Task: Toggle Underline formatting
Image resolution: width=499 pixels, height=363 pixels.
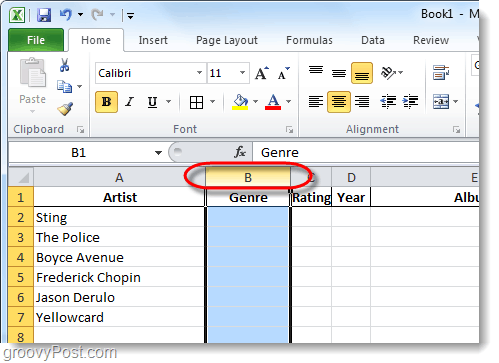Action: 152,102
